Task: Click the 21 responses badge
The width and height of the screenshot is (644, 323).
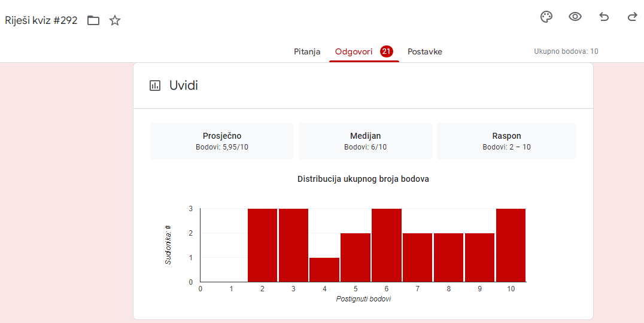Action: click(x=386, y=51)
